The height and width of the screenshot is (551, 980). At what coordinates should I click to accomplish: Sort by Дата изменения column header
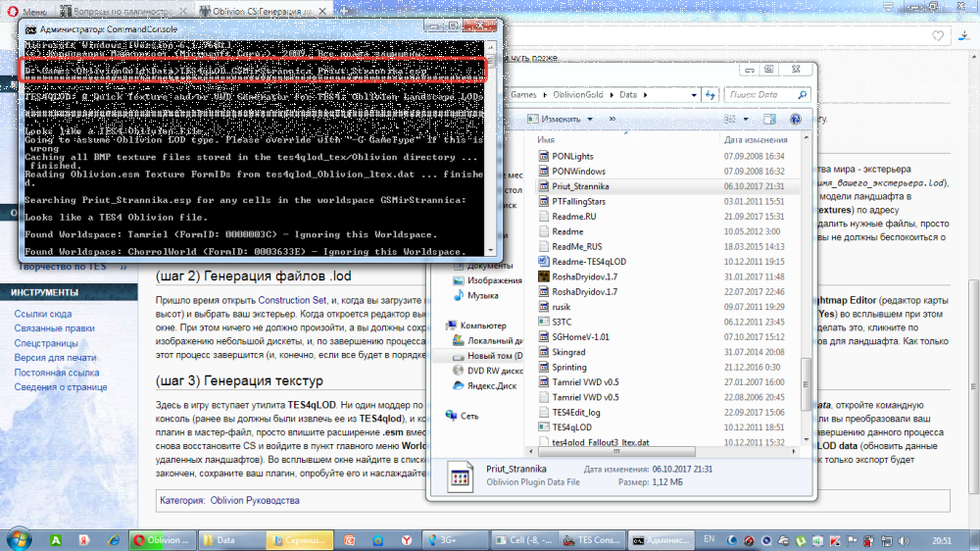coord(756,140)
